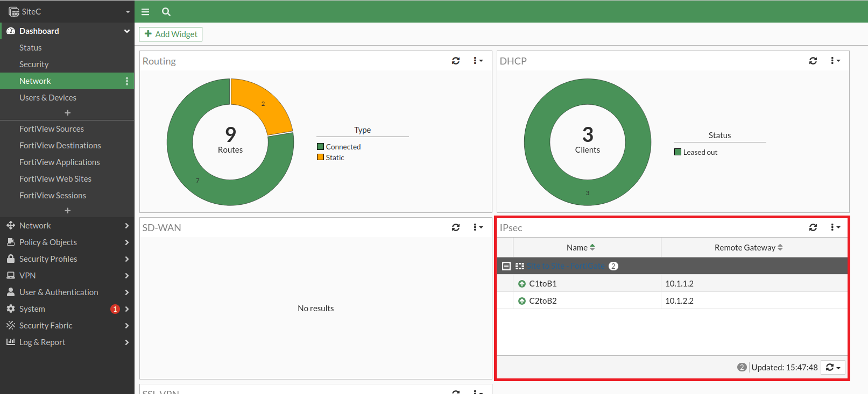The width and height of the screenshot is (868, 394).
Task: Click the Leased out legend color swatch
Action: pyautogui.click(x=678, y=152)
